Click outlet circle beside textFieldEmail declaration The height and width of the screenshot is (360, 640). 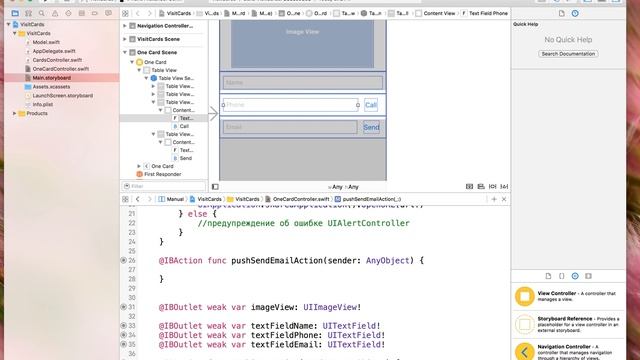pos(123,344)
